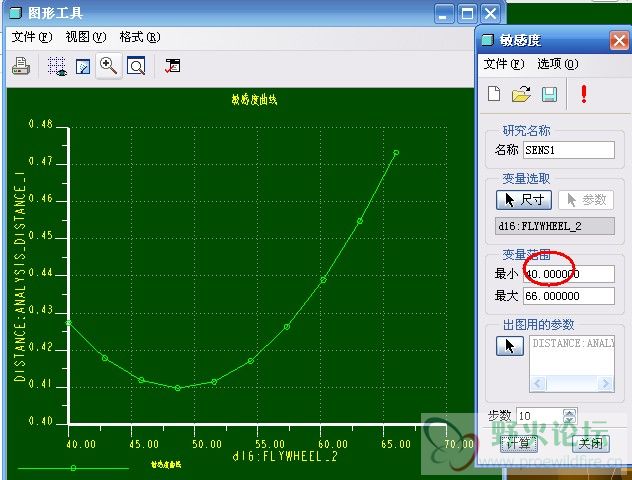Open the 选项(O) menu in 敏感度 window
The height and width of the screenshot is (480, 632).
point(558,64)
